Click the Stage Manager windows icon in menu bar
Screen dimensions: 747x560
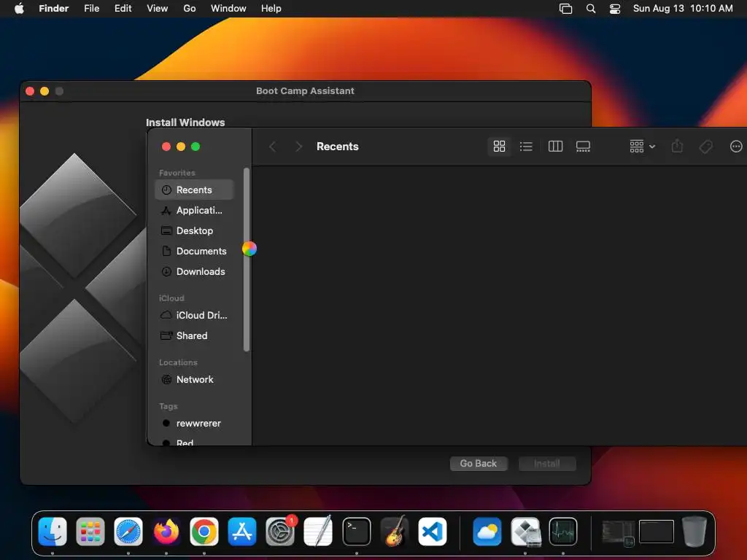tap(565, 8)
